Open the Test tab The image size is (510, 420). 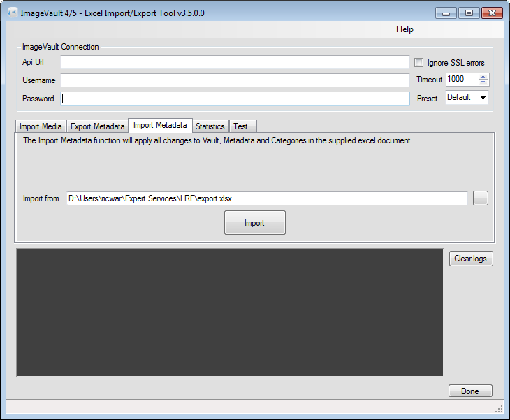click(242, 126)
